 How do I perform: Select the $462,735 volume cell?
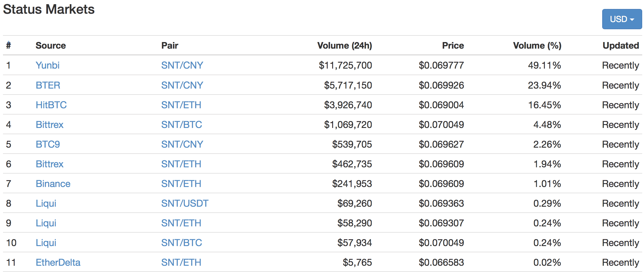352,164
